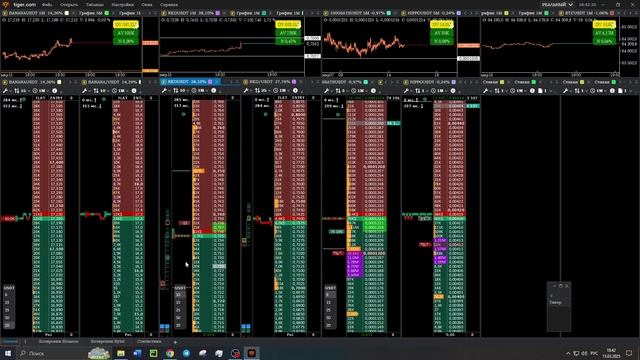Viewport: 640px width, 360px height.
Task: Switch to Статистика workspace tab
Action: 149,341
